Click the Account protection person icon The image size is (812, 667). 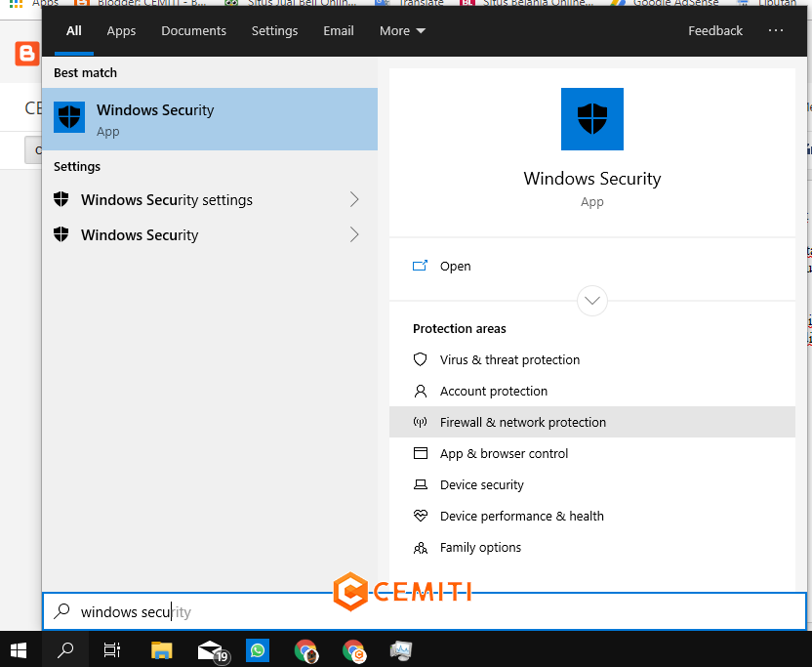[421, 391]
